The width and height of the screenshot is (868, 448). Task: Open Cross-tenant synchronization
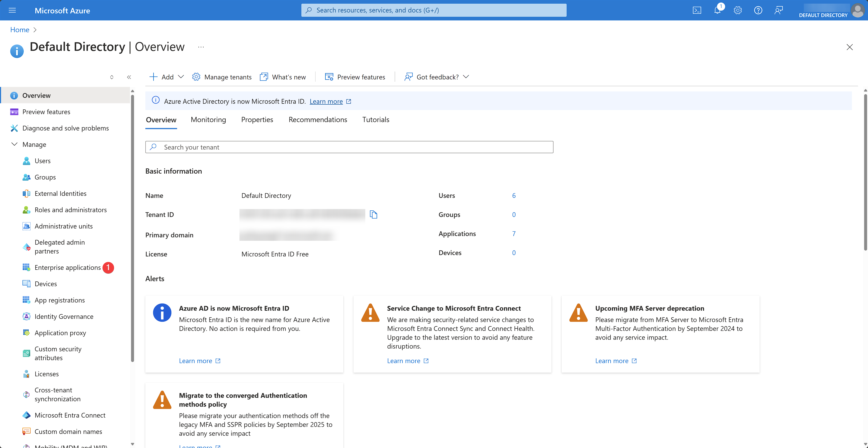(57, 394)
